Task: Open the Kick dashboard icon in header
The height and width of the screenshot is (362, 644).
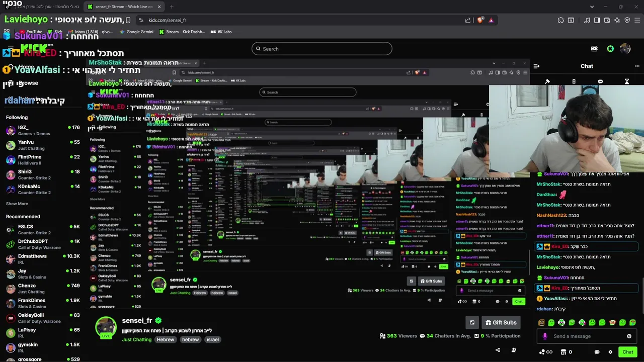Action: (x=594, y=49)
